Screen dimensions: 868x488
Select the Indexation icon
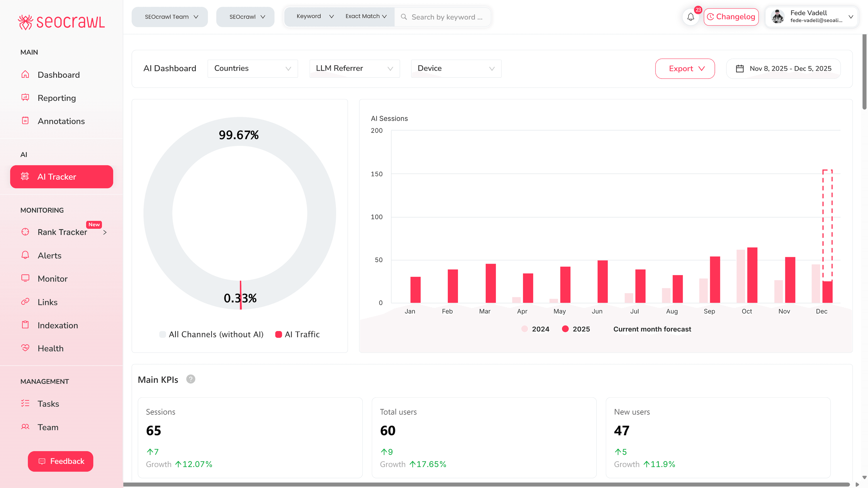coord(26,325)
